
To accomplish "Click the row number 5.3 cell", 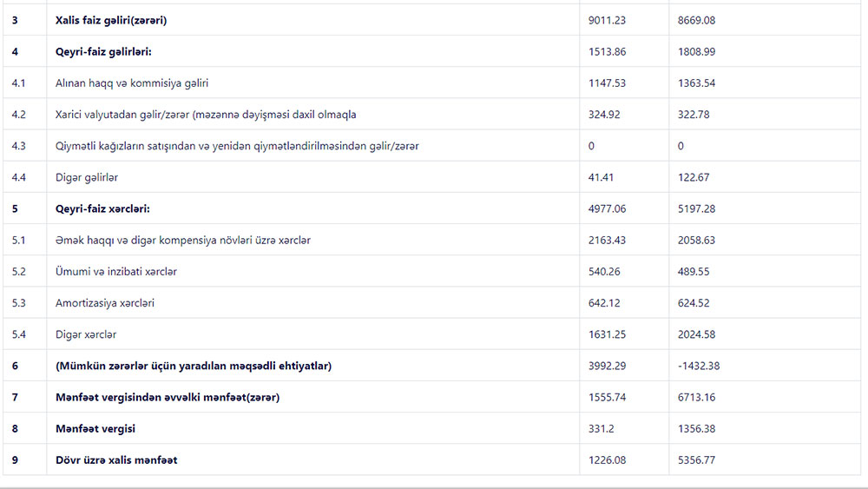I will click(x=19, y=303).
